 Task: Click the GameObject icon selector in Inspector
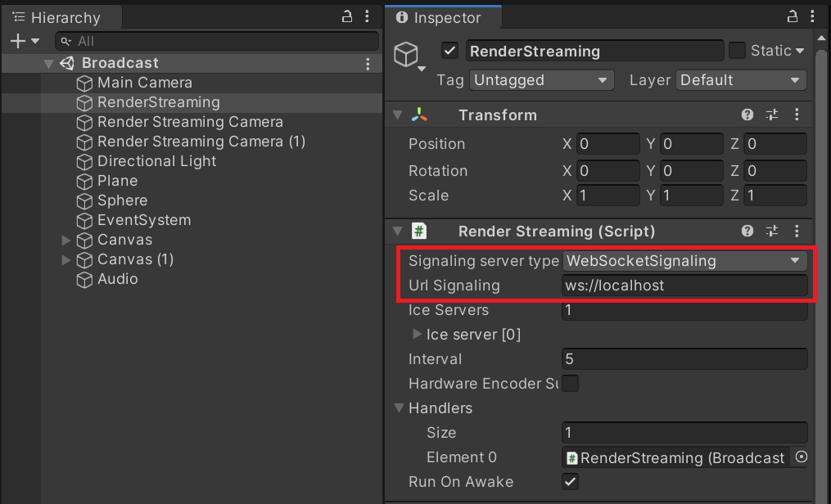point(407,51)
